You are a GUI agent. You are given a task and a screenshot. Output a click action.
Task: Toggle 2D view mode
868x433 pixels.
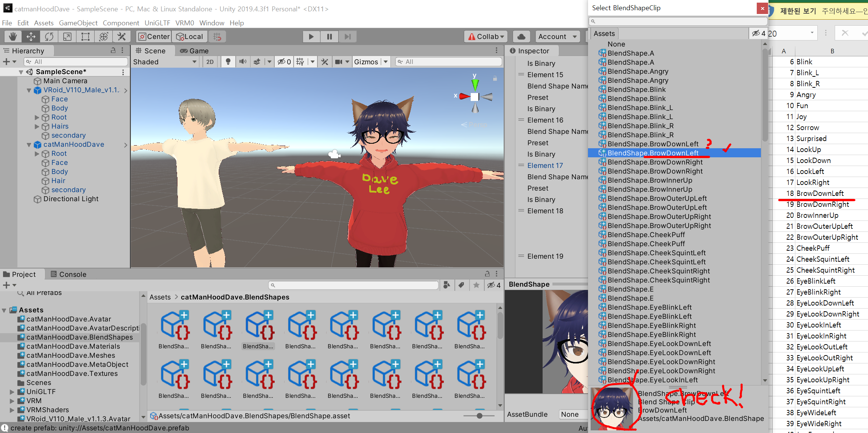[x=210, y=62]
